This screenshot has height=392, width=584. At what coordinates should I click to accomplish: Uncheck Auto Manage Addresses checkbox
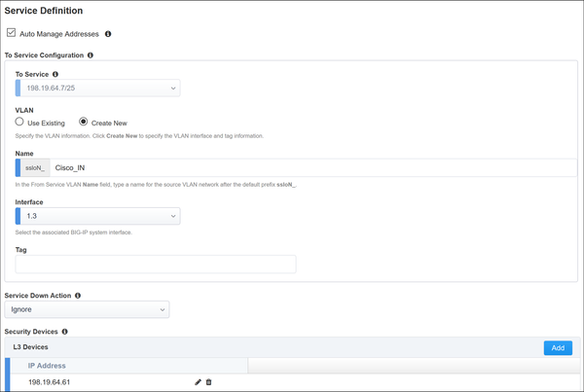click(x=11, y=33)
